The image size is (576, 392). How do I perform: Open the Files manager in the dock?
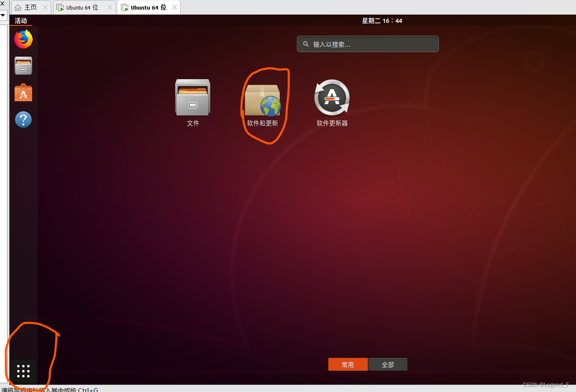pos(23,66)
